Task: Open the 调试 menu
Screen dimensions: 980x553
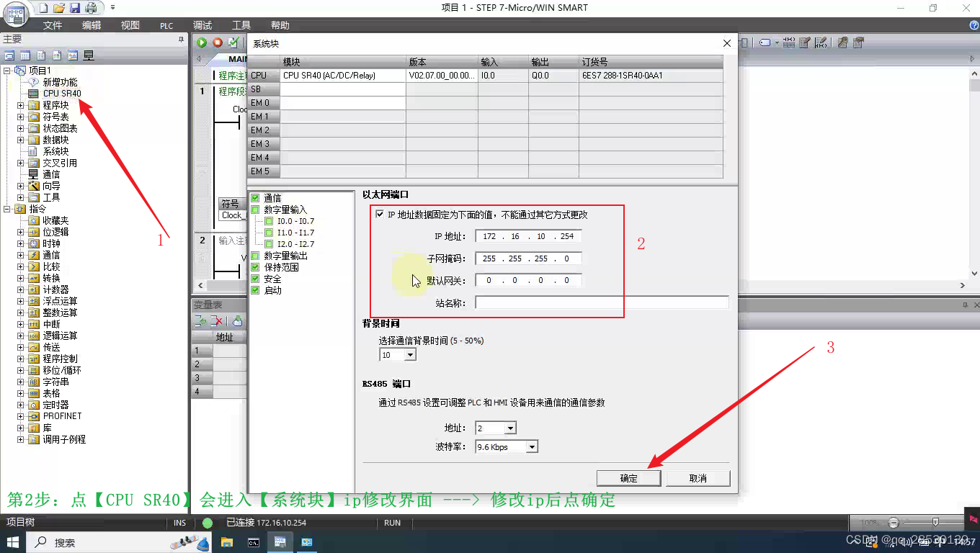Action: click(202, 25)
